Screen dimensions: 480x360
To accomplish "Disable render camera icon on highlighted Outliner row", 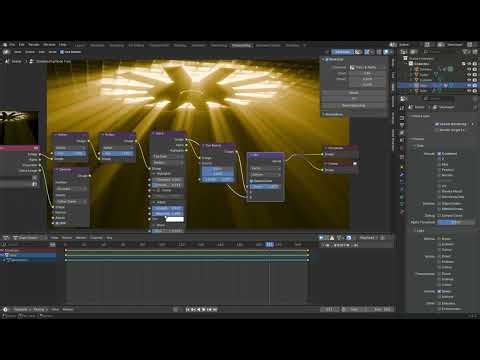I will [475, 85].
